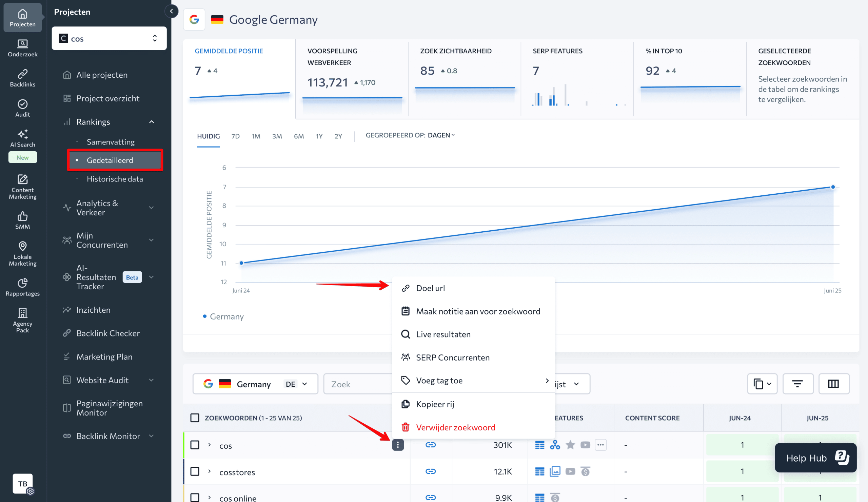The height and width of the screenshot is (502, 868).
Task: Open the Onderzoek section
Action: [x=22, y=48]
